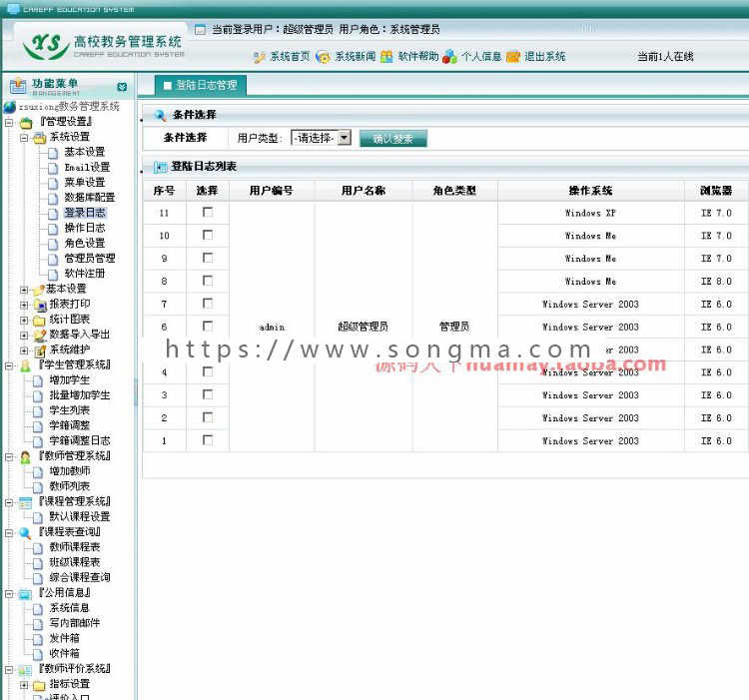Viewport: 749px width, 700px height.
Task: Open 角色设置 in the menu tree
Action: 85,244
